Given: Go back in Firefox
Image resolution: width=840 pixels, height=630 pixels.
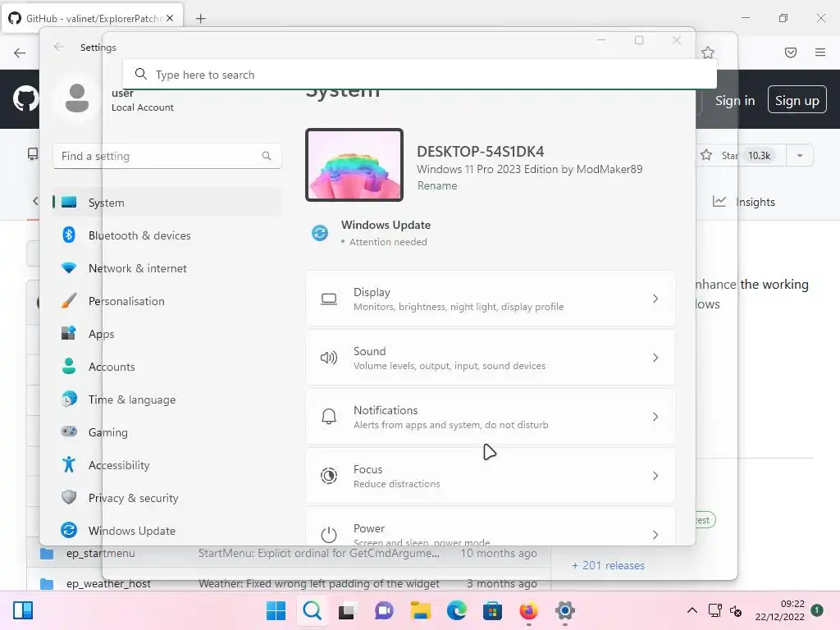Looking at the screenshot, I should pos(20,52).
